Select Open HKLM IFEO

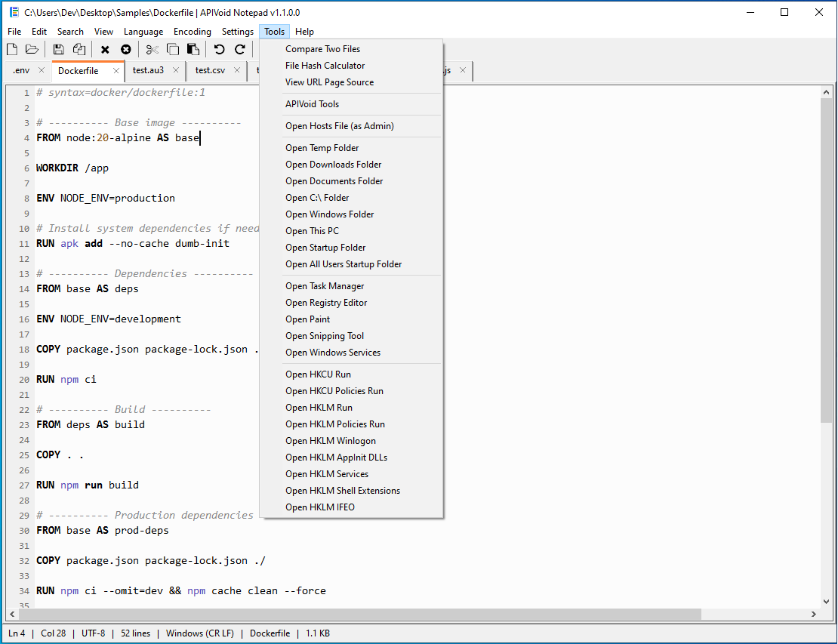[x=351, y=506]
